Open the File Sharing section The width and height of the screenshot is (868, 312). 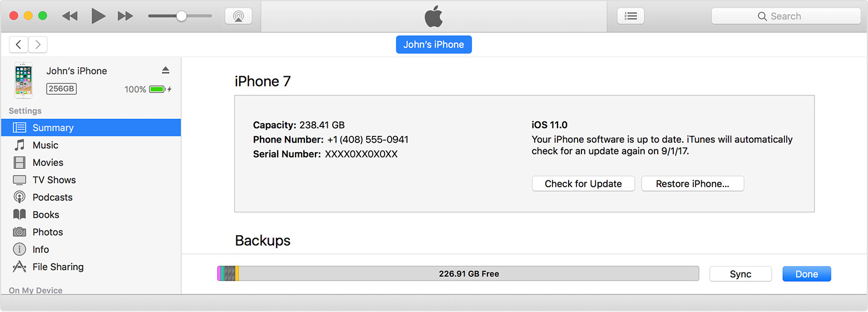click(x=91, y=267)
